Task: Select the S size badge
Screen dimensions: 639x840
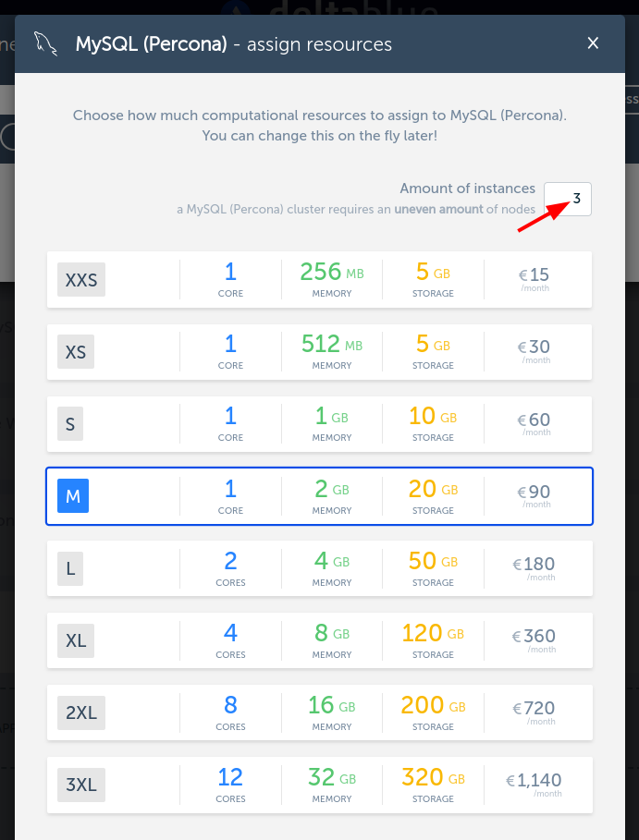Action: click(70, 423)
